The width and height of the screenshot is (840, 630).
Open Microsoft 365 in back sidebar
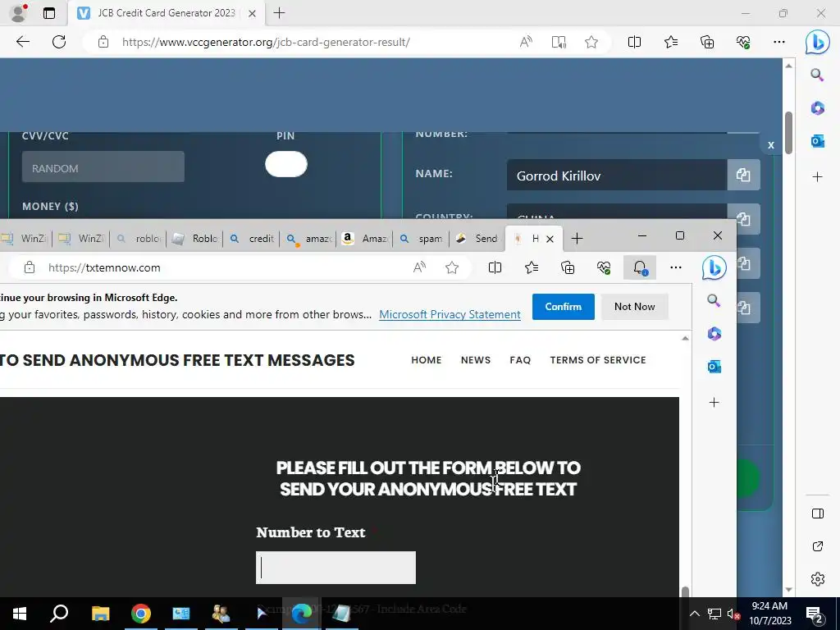[818, 108]
